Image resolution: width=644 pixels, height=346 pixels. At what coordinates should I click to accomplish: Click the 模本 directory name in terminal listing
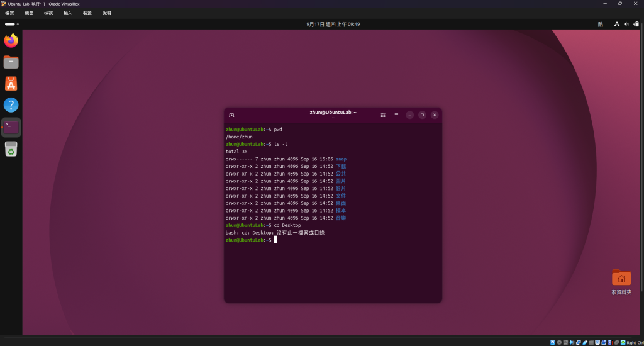pos(341,211)
